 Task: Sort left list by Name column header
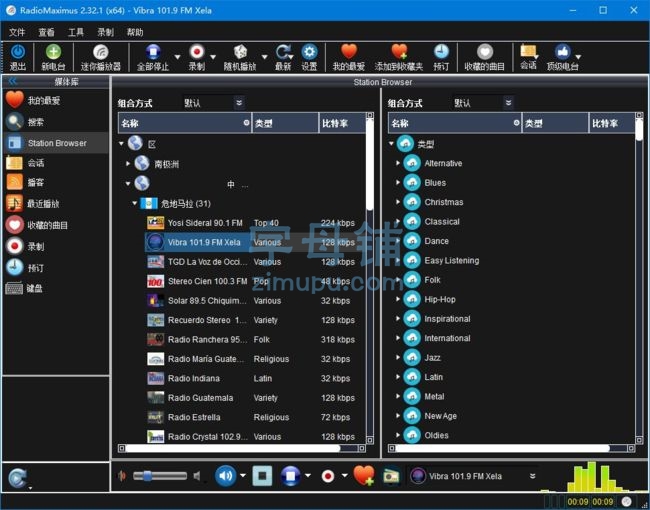(x=185, y=123)
